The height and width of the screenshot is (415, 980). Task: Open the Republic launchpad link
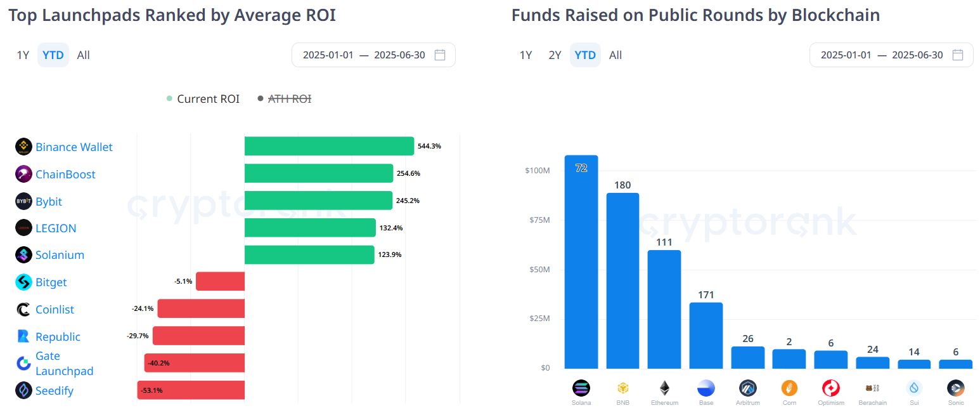(58, 337)
